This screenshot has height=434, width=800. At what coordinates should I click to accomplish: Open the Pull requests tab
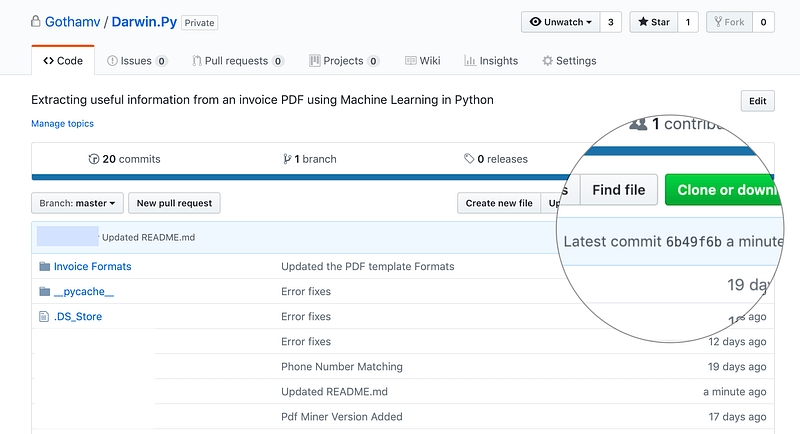click(237, 61)
